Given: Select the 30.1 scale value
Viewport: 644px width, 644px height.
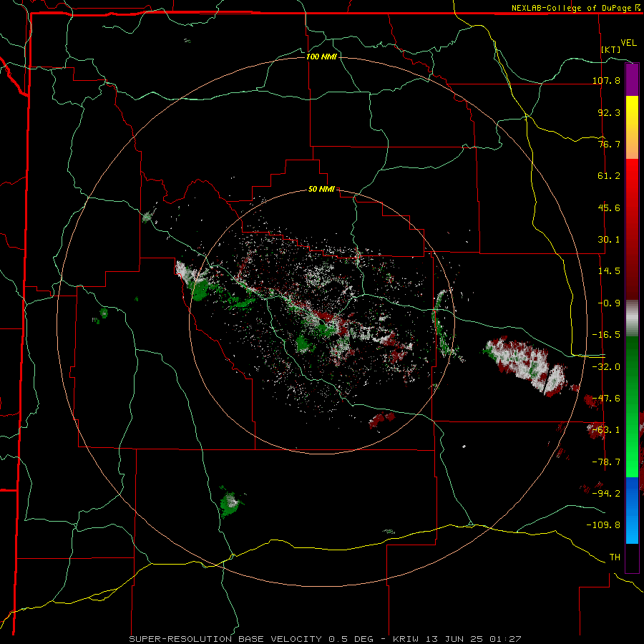Looking at the screenshot, I should (x=609, y=240).
